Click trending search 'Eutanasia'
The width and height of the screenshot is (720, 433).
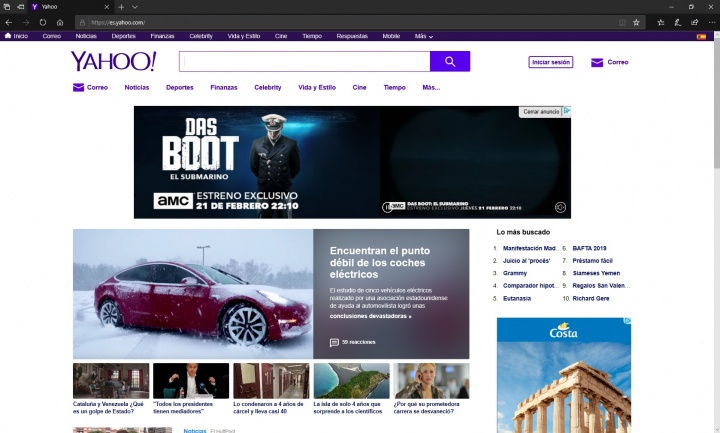517,298
